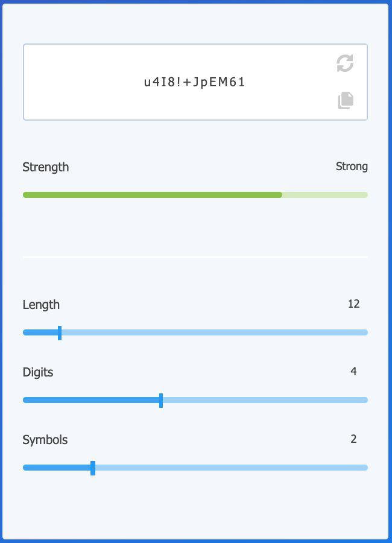392x543 pixels.
Task: Click the Digits label
Action: (38, 372)
